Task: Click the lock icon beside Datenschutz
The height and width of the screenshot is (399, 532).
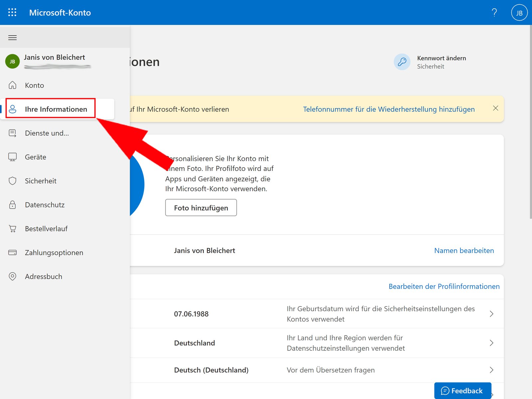Action: (x=12, y=205)
